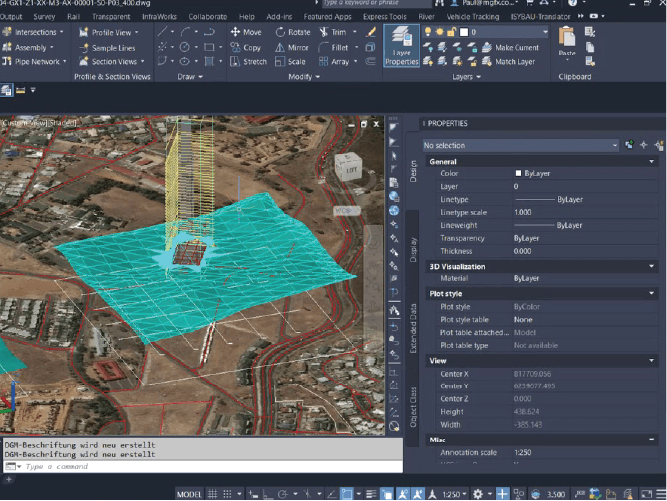Select the Mirror tool
The height and width of the screenshot is (501, 667).
[x=292, y=48]
